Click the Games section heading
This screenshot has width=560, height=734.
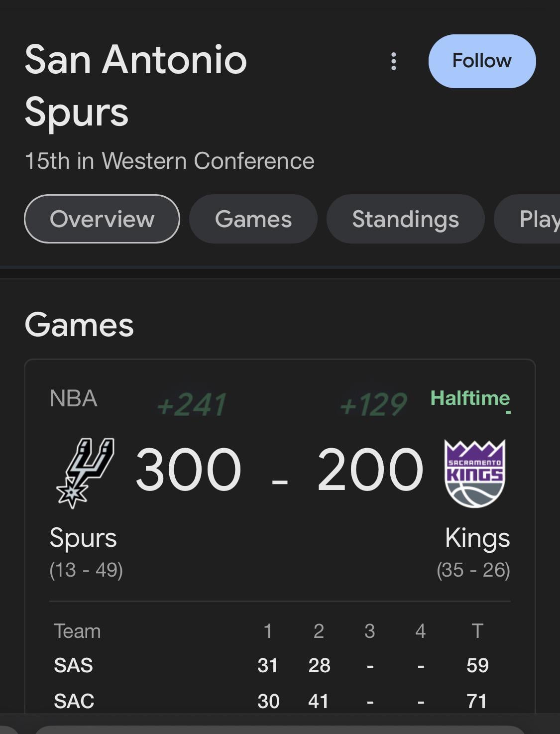pyautogui.click(x=79, y=325)
